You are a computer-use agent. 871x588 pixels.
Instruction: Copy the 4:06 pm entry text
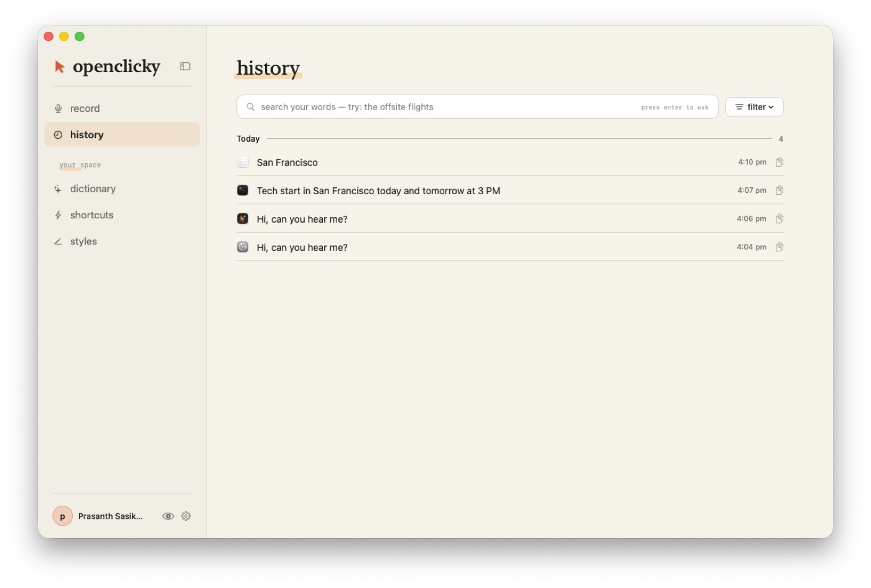(x=780, y=219)
